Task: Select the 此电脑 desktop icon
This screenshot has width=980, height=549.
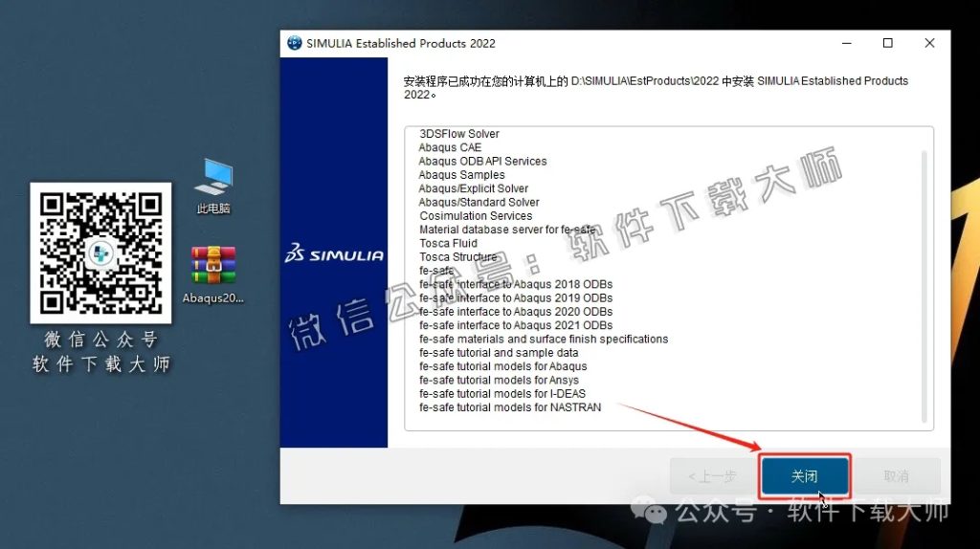Action: pos(213,187)
